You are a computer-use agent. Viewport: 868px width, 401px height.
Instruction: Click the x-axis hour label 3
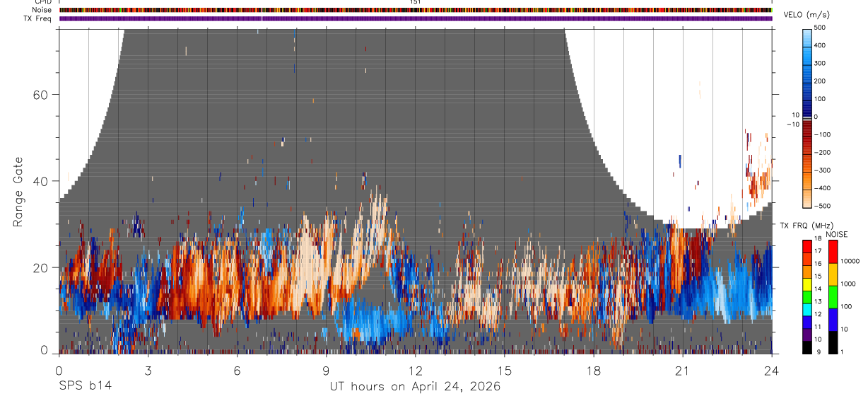148,371
